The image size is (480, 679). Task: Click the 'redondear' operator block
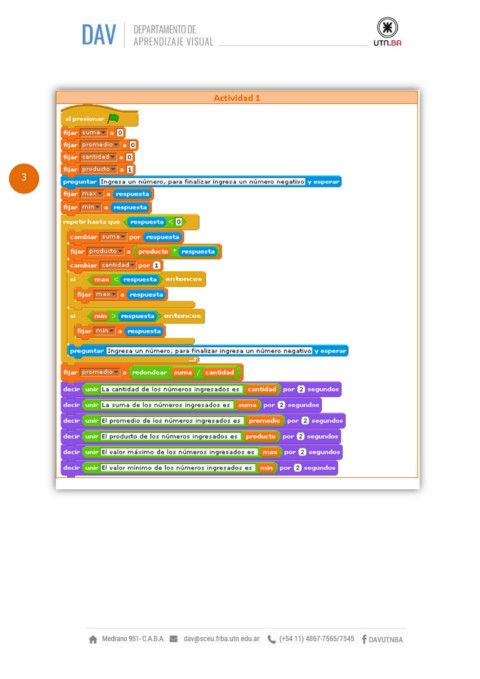pyautogui.click(x=183, y=372)
